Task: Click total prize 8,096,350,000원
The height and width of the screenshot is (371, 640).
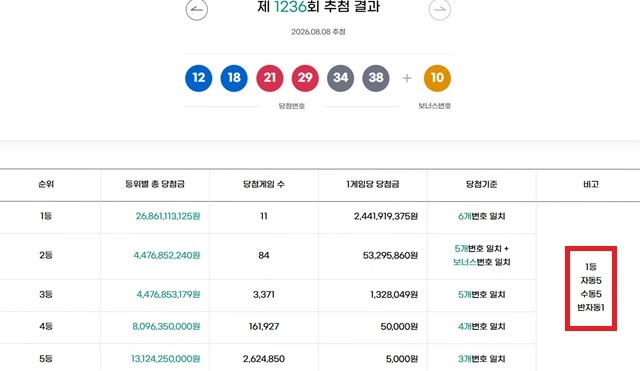Action: pos(166,327)
